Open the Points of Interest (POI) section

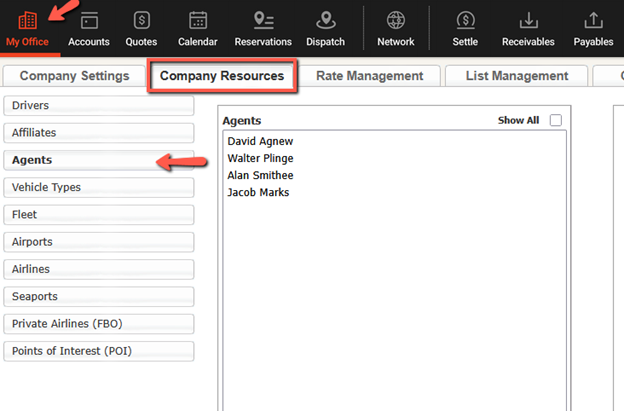[99, 351]
